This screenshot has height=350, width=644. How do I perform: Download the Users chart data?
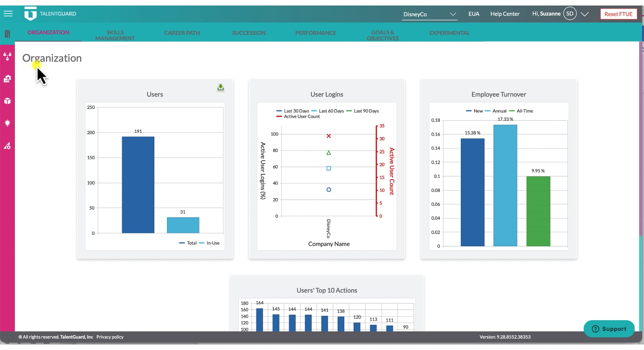tap(220, 87)
